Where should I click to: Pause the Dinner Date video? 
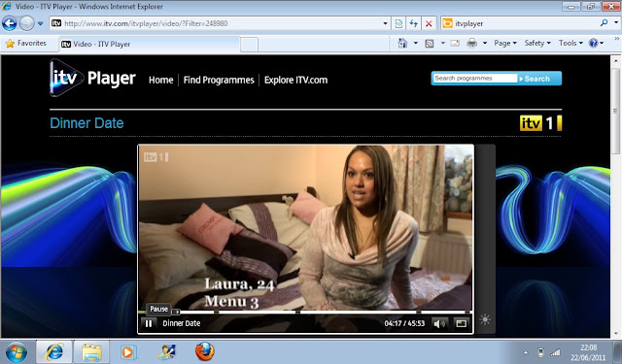click(149, 323)
